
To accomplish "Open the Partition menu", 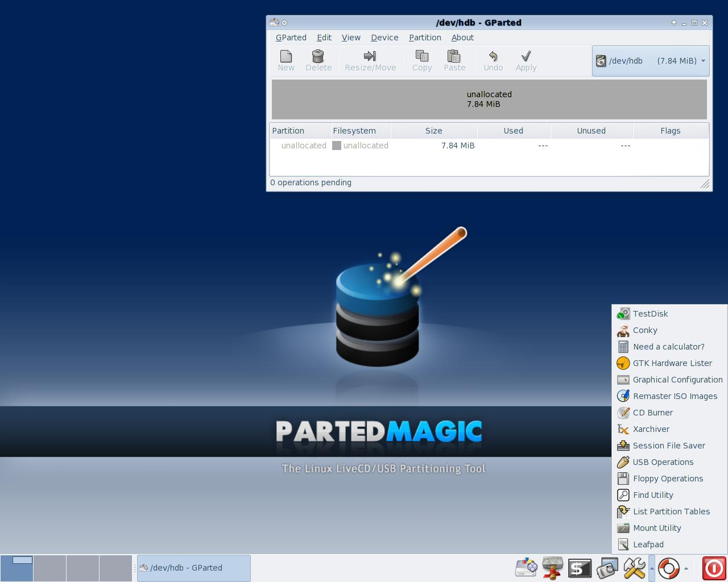I will click(x=425, y=38).
